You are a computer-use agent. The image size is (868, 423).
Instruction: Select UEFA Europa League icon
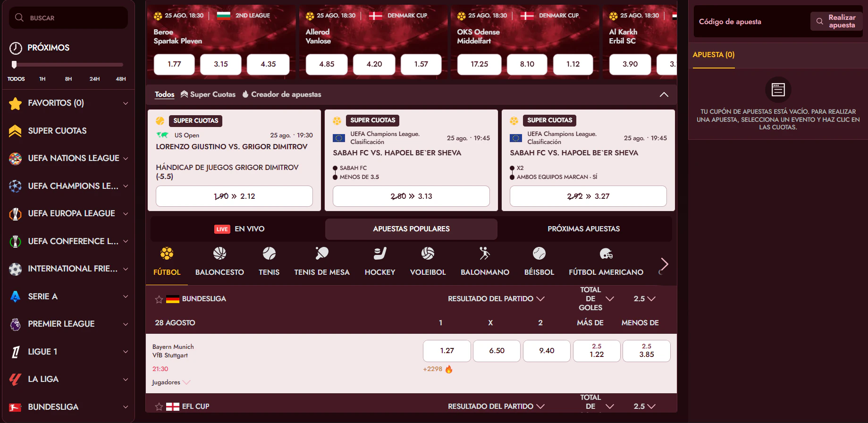[x=15, y=214]
